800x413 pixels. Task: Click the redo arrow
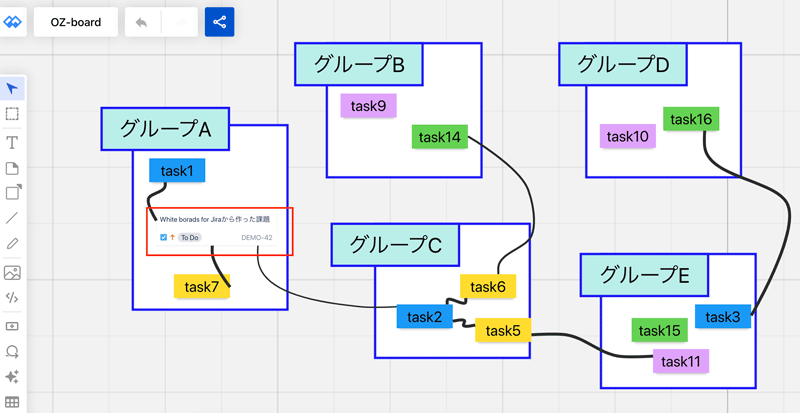pyautogui.click(x=180, y=22)
